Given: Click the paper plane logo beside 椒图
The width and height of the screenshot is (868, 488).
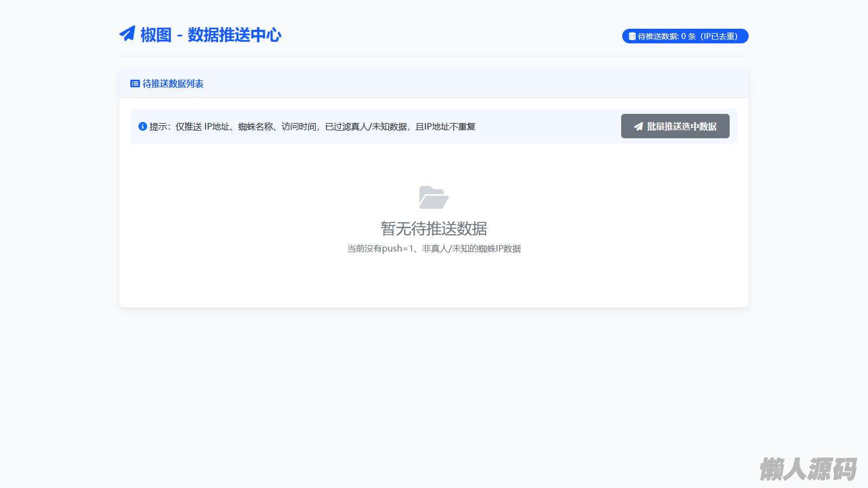Looking at the screenshot, I should pyautogui.click(x=127, y=34).
